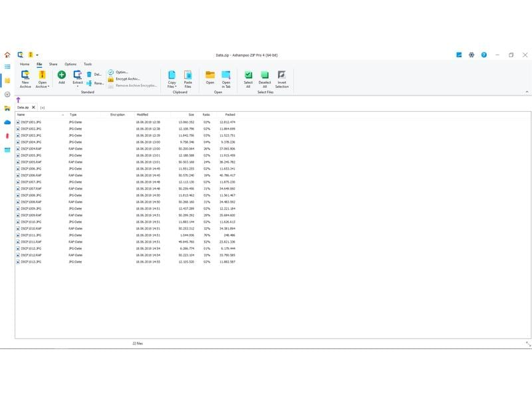This screenshot has width=532, height=399.
Task: Switch to the File ribbon tab
Action: pyautogui.click(x=39, y=64)
